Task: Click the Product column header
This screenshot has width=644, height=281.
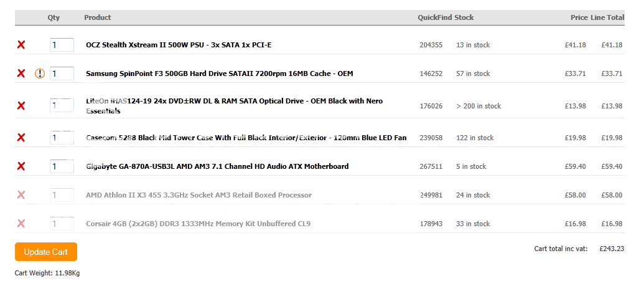Action: click(98, 17)
